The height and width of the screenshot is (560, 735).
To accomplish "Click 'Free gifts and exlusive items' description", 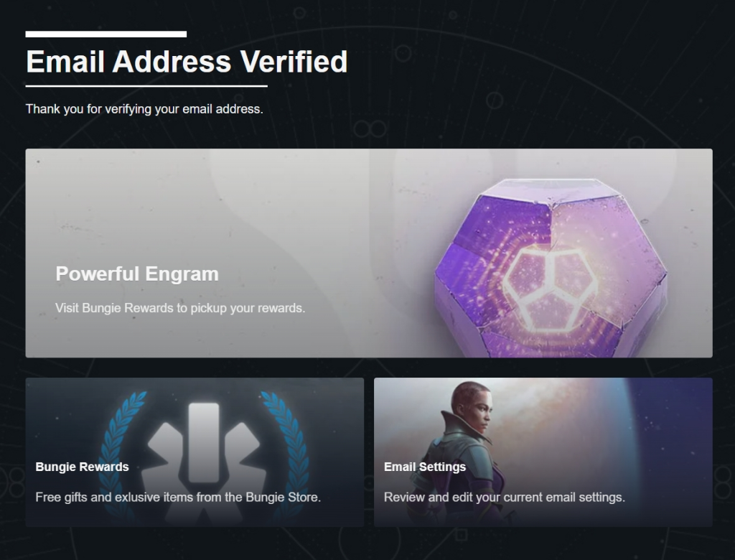I will 178,497.
